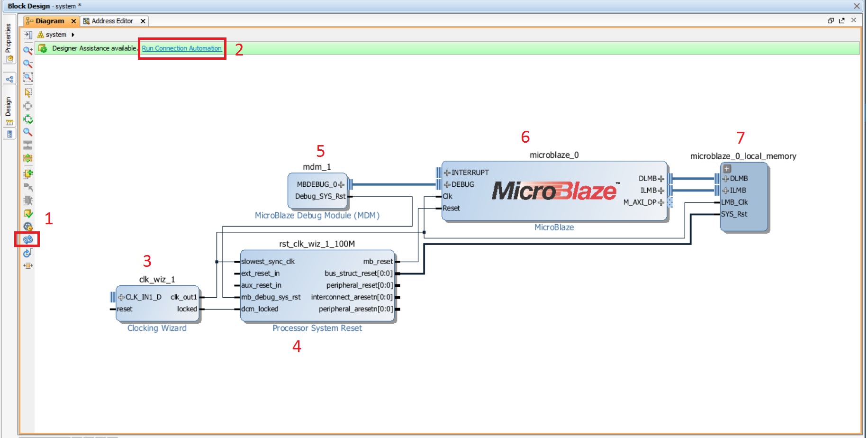Expand the M_AXI_DP port on MicroBlaze
Viewport: 868px width, 438px height.
click(661, 202)
